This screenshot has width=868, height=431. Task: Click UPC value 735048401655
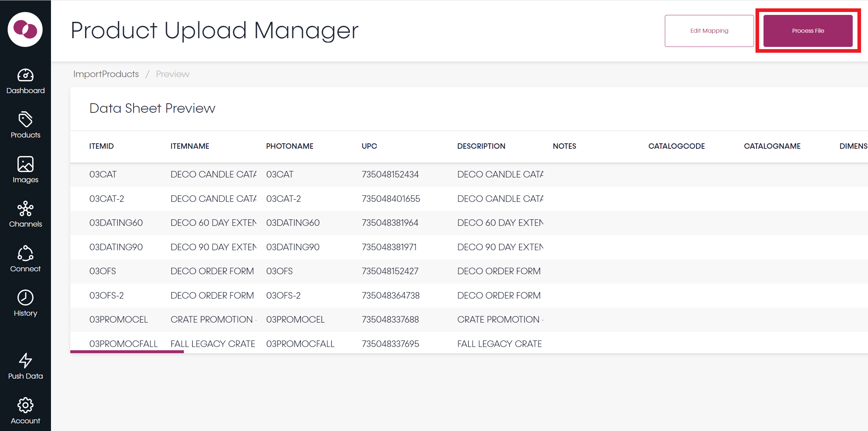(391, 199)
